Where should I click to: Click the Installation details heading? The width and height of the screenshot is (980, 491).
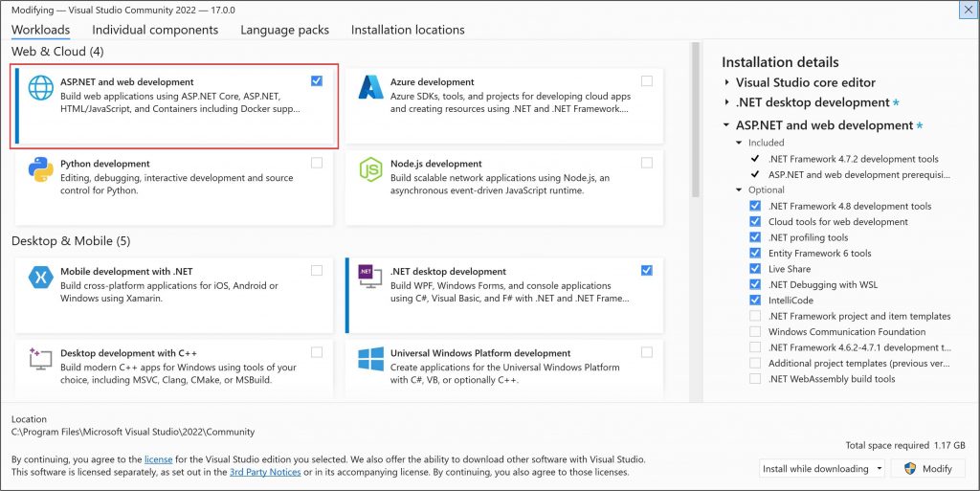click(780, 62)
